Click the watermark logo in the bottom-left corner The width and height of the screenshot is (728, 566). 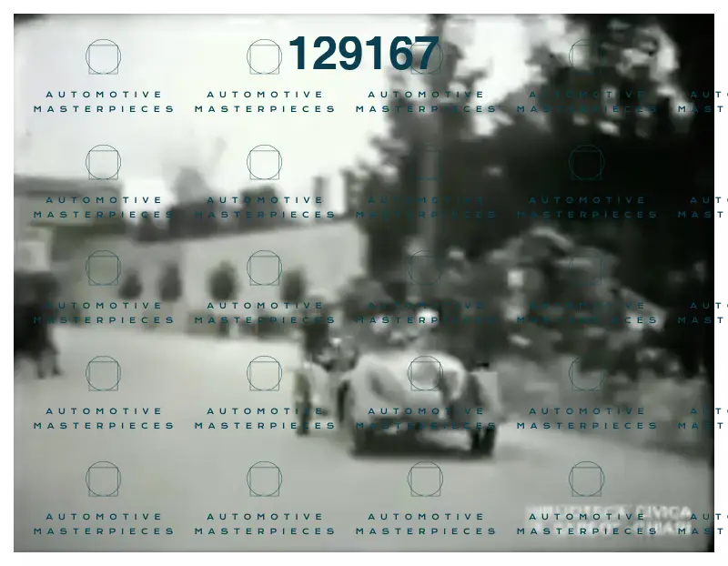pyautogui.click(x=103, y=480)
